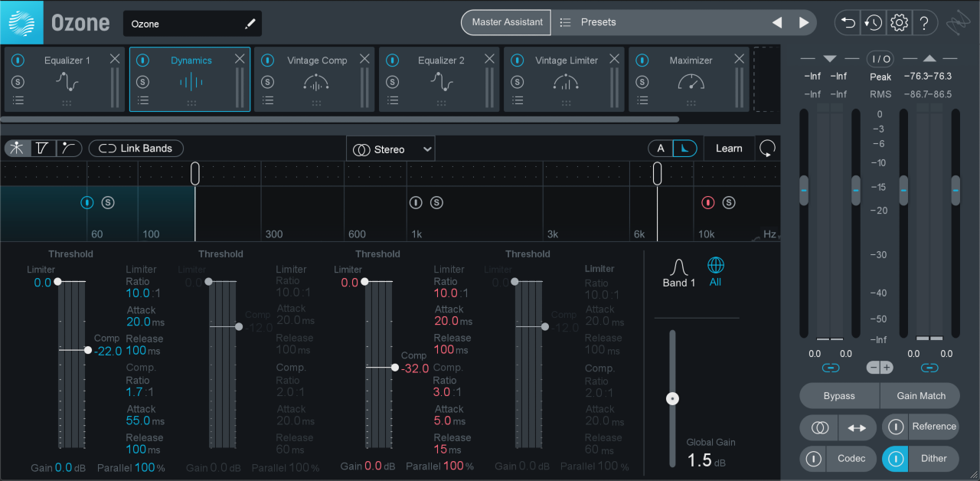This screenshot has height=481, width=980.
Task: Edit preset name with pencil icon
Action: [250, 24]
